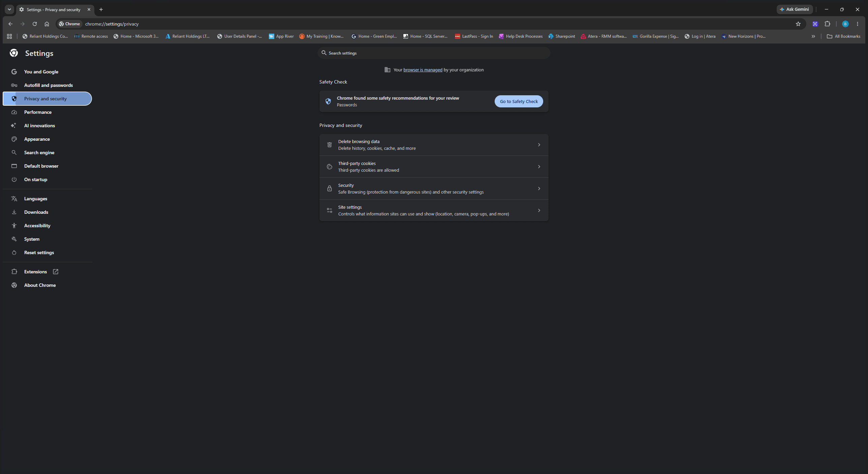Click the Chrome site info chip

click(70, 24)
